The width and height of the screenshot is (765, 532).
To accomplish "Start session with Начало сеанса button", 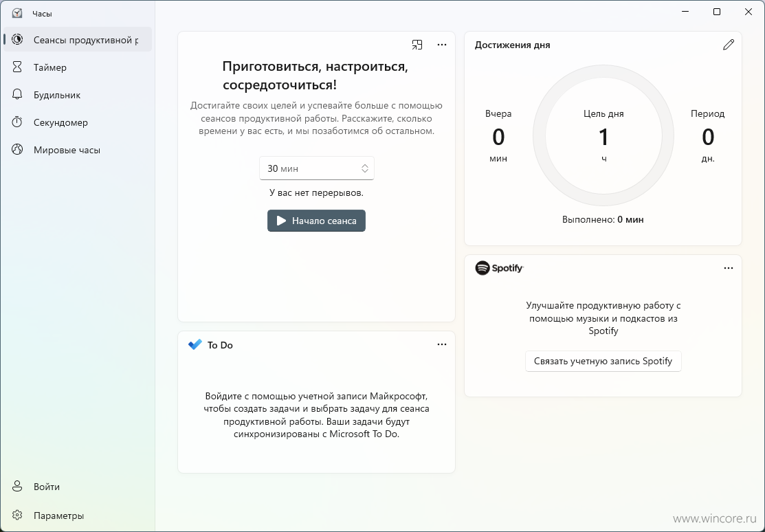I will coord(316,221).
